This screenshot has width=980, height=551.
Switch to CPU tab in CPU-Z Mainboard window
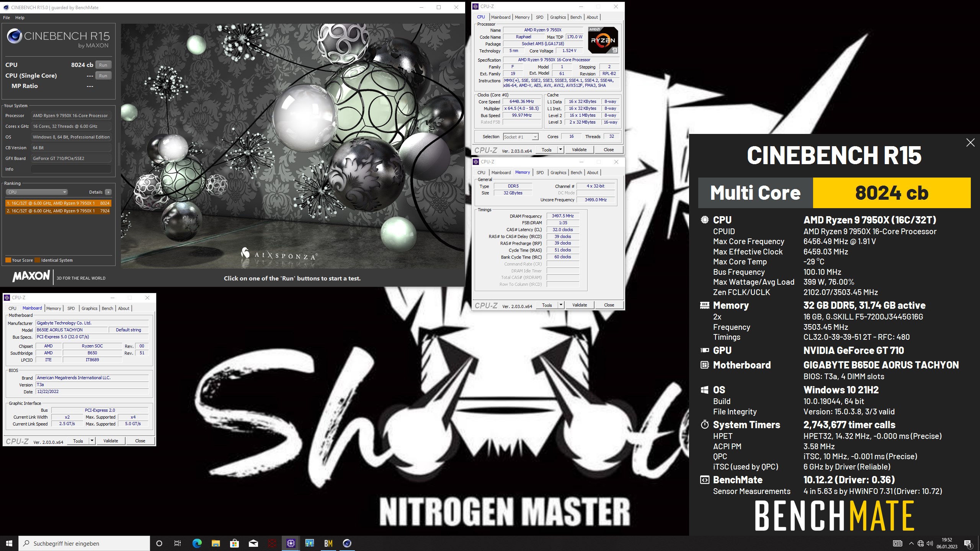(13, 308)
